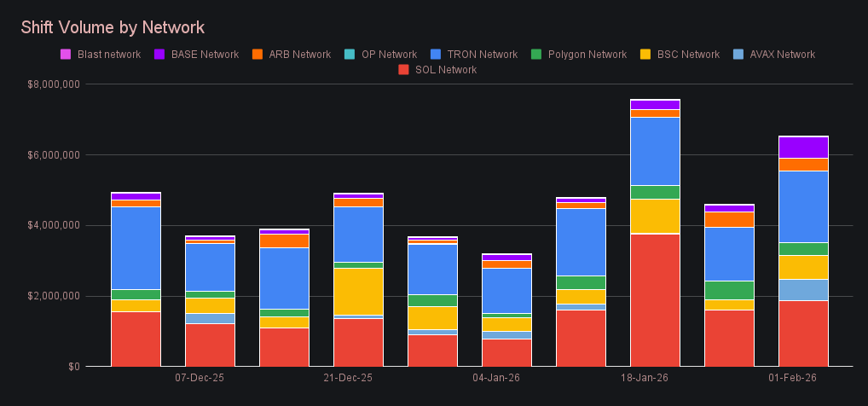Click red SOL segment of 04-Jan-26 bar
Viewport: 868px width, 406px height.
506,352
